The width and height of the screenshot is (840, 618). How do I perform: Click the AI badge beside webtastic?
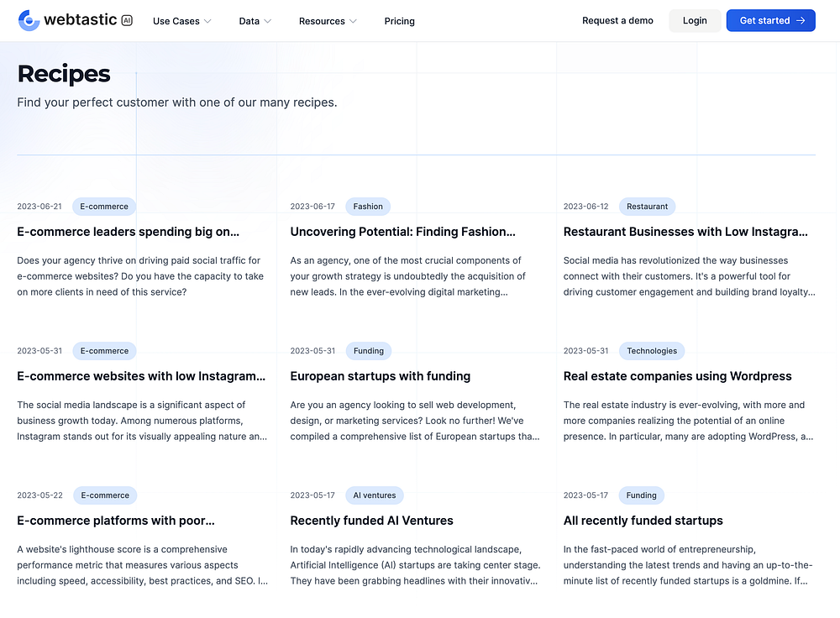click(127, 20)
